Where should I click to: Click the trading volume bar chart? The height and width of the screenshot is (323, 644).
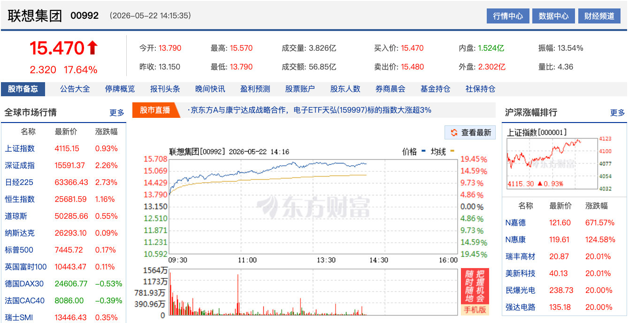tap(313, 292)
